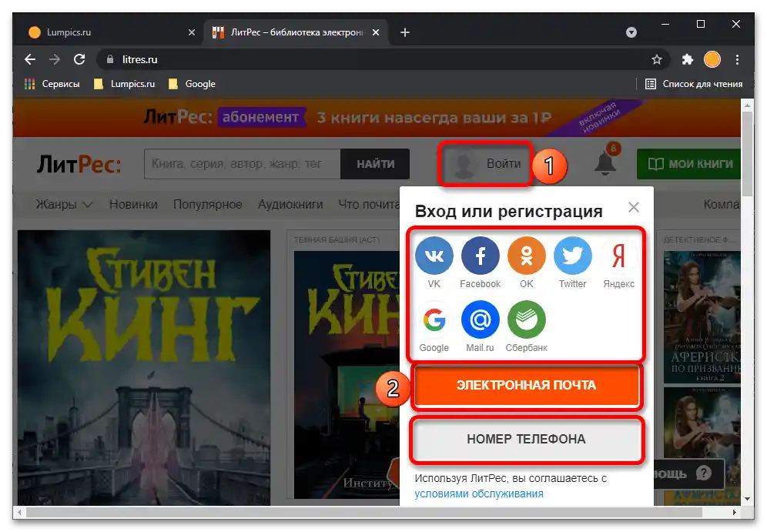Click the horizontal page scrollbar
The width and height of the screenshot is (767, 532).
click(x=364, y=512)
